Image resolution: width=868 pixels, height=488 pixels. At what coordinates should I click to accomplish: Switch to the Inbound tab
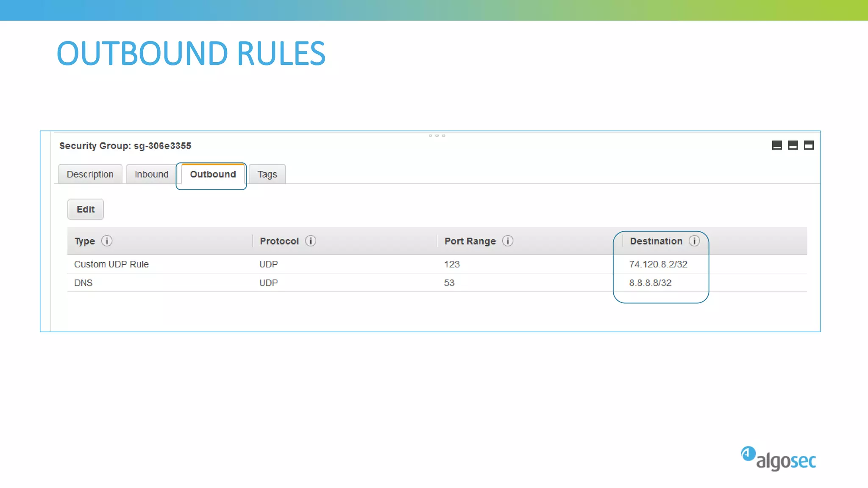pos(151,174)
